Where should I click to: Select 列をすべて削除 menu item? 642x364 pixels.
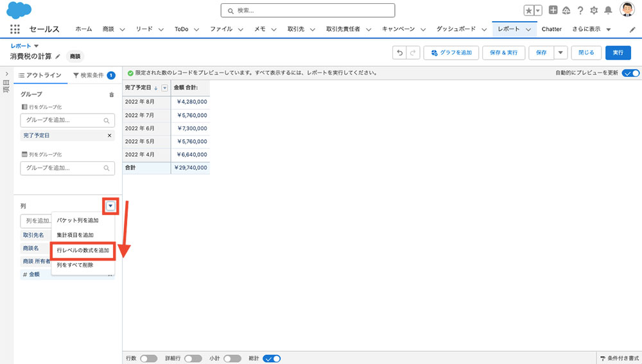point(83,265)
